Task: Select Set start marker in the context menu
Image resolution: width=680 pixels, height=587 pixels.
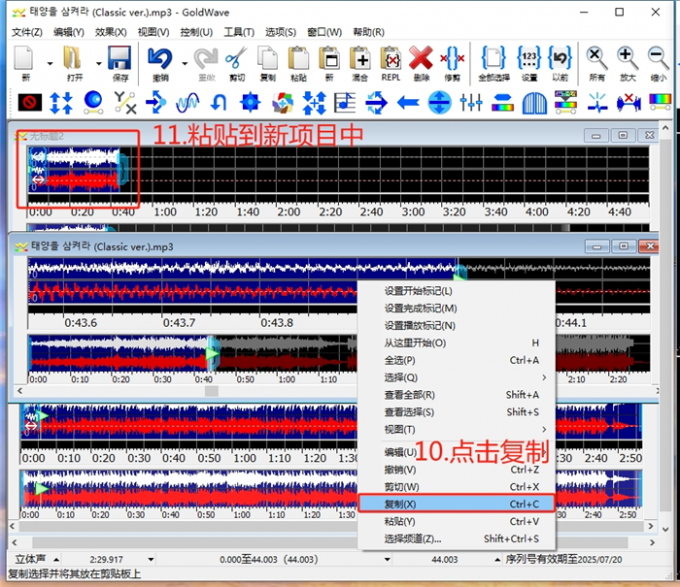Action: coord(456,291)
